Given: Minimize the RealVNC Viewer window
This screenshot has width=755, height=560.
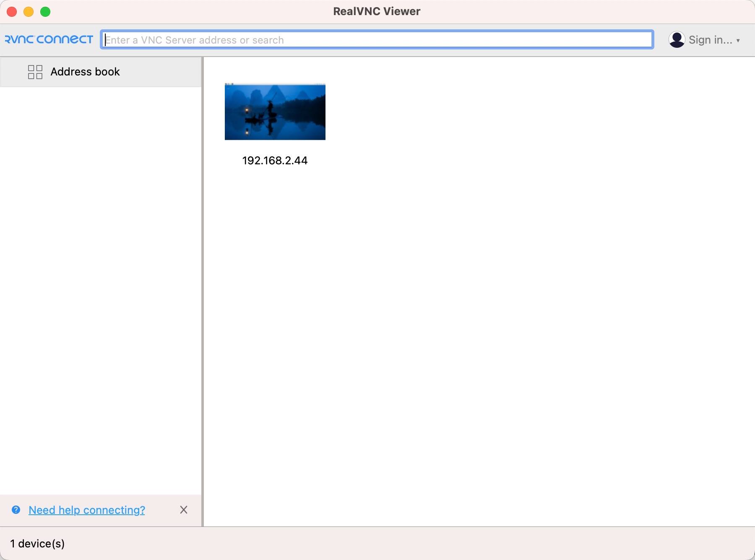Looking at the screenshot, I should click(29, 12).
